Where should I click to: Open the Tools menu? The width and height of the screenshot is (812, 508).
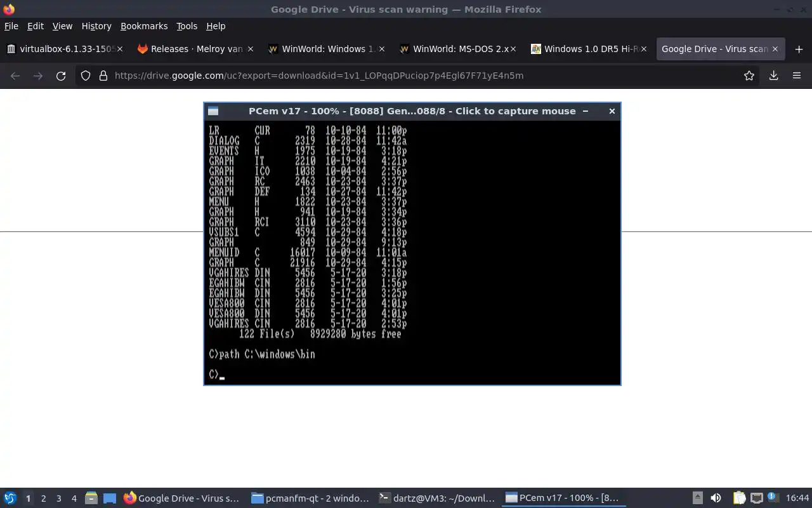point(187,26)
